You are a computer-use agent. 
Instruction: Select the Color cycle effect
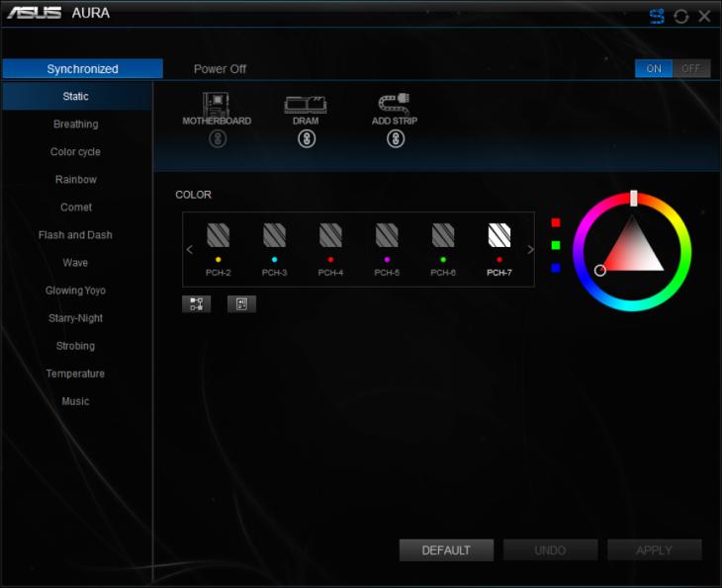point(75,151)
